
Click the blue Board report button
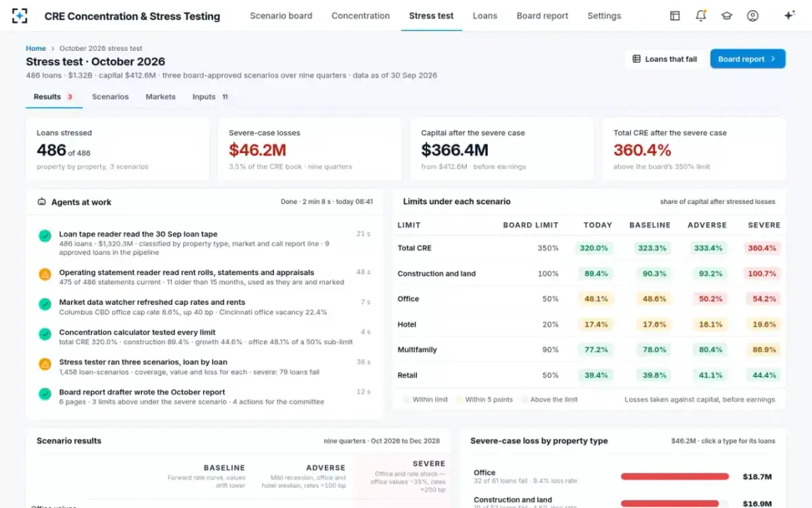(x=748, y=59)
